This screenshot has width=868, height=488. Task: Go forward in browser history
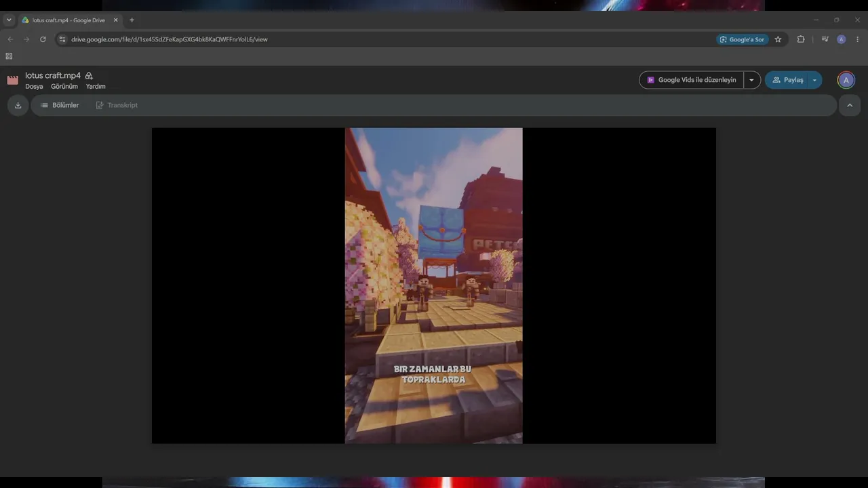pos(26,39)
